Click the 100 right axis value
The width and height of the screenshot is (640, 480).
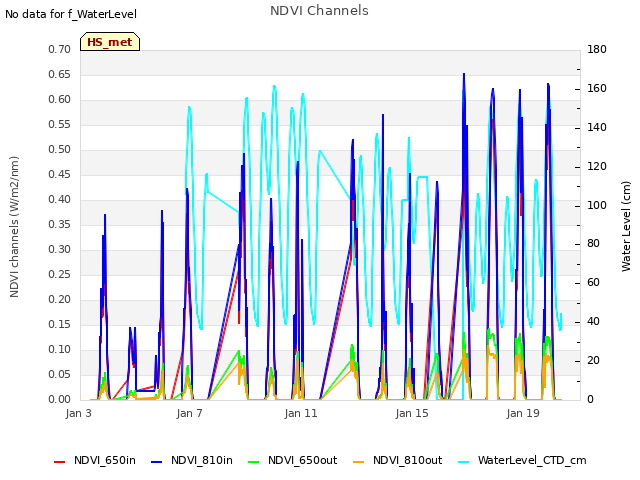(x=597, y=205)
